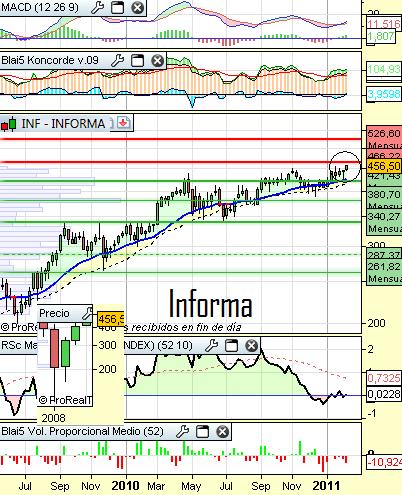This screenshot has width=402, height=495.
Task: Close the RSc Mansfield indicator panel
Action: (x=251, y=346)
